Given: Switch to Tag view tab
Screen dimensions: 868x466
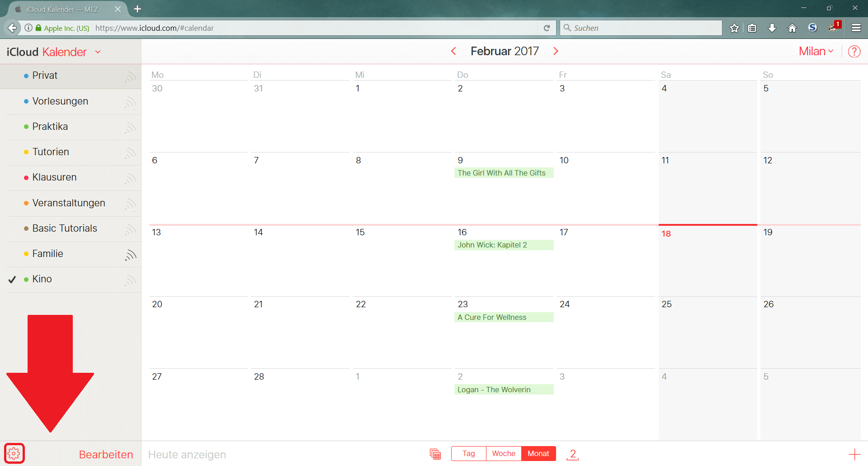Looking at the screenshot, I should click(x=468, y=453).
